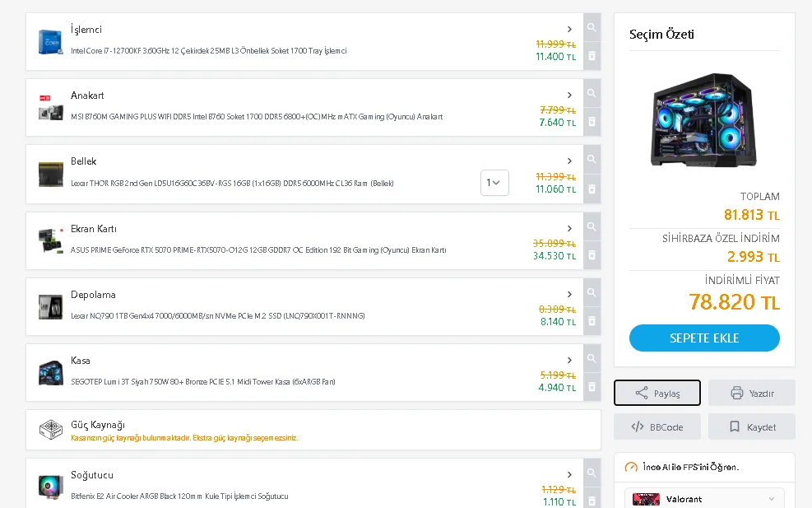Image resolution: width=812 pixels, height=508 pixels.
Task: Click the 34.530 TL graphics card price
Action: (554, 255)
